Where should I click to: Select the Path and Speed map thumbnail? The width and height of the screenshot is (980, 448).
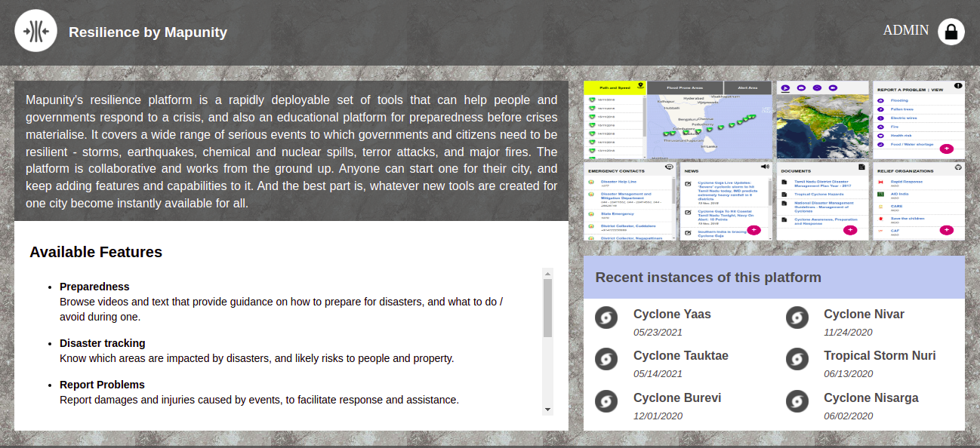point(678,120)
